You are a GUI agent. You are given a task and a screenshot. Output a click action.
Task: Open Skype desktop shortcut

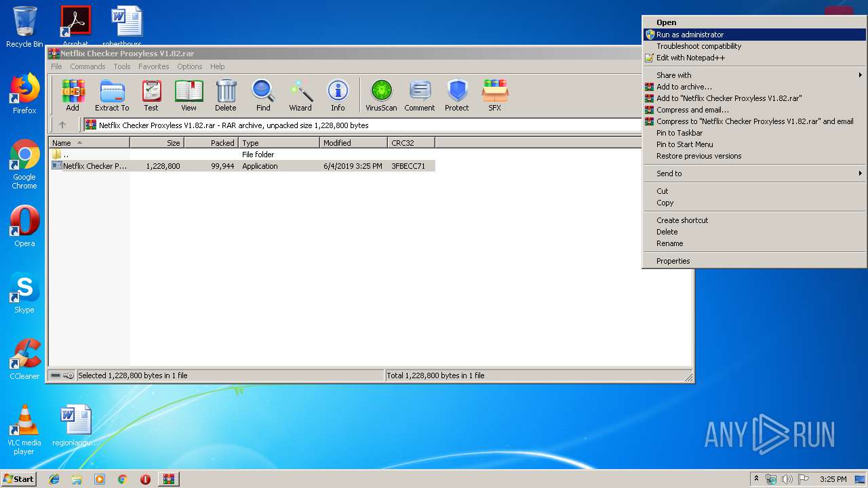point(24,293)
